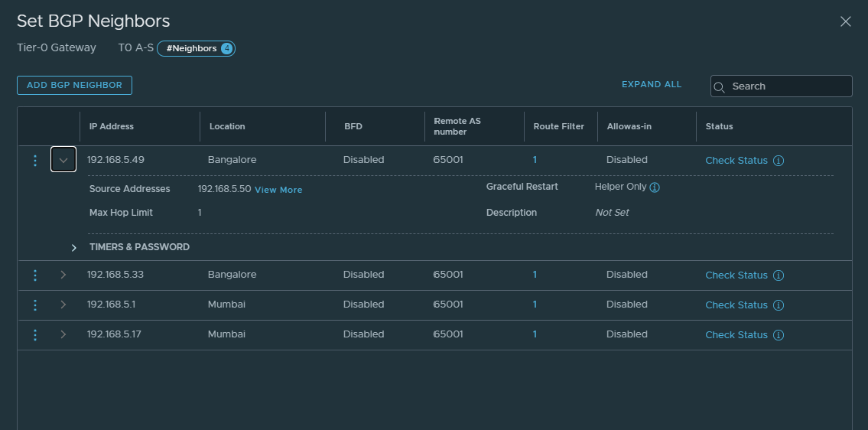
Task: Open actions menu for neighbor 192.168.5.49
Action: pos(35,161)
